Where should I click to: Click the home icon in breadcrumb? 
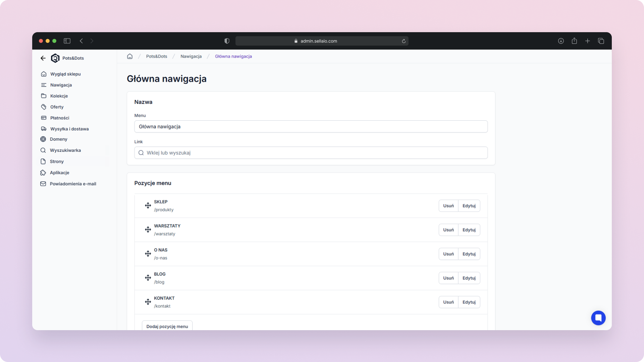[130, 56]
